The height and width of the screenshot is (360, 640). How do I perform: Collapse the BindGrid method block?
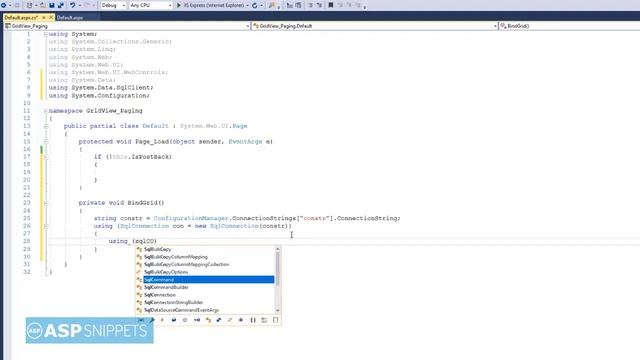(46, 203)
